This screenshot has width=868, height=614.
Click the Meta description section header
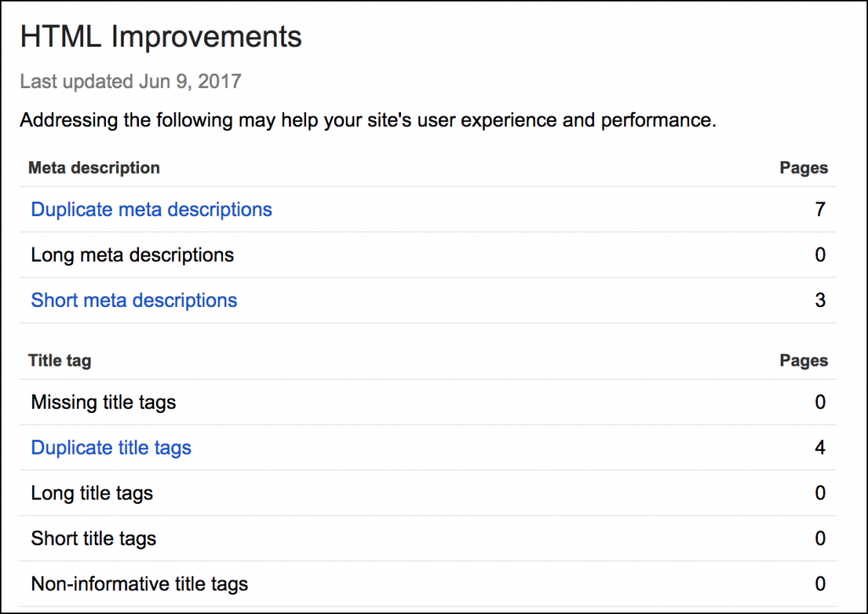coord(94,168)
